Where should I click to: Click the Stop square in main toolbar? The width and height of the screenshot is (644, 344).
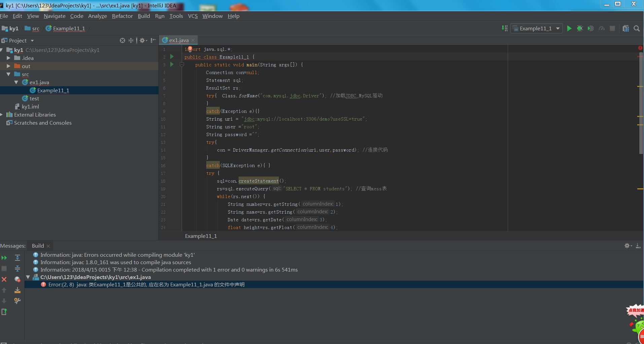click(x=612, y=29)
